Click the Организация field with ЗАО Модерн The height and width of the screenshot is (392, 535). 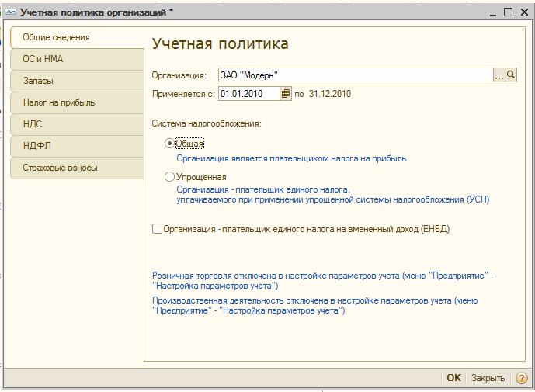tap(356, 75)
